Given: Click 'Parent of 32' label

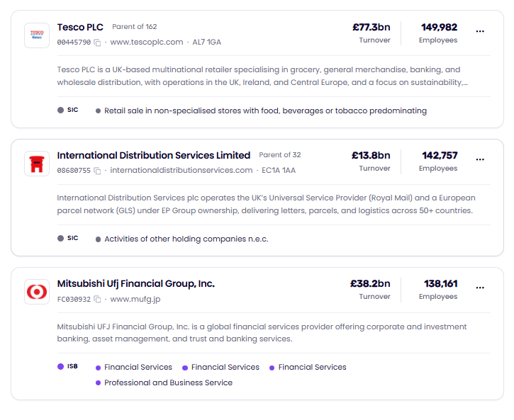Looking at the screenshot, I should tap(280, 155).
